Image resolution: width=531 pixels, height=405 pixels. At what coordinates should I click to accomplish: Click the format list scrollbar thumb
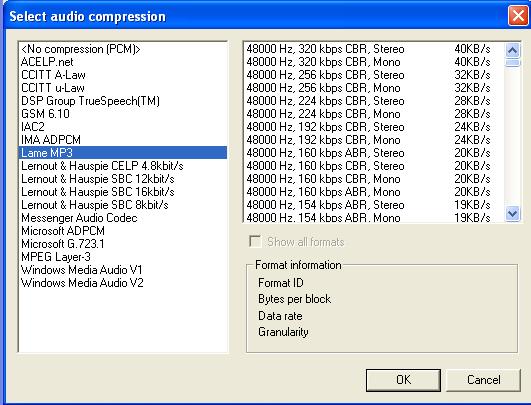point(512,63)
